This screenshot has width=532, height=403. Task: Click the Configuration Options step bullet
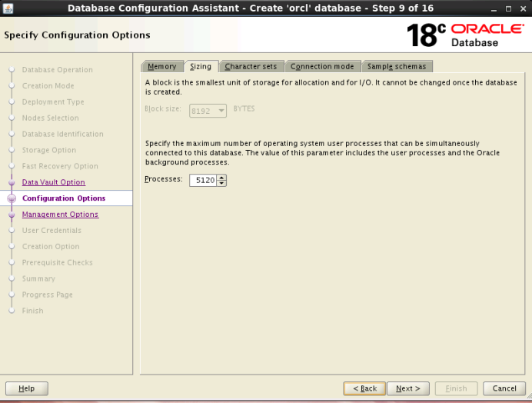[12, 198]
